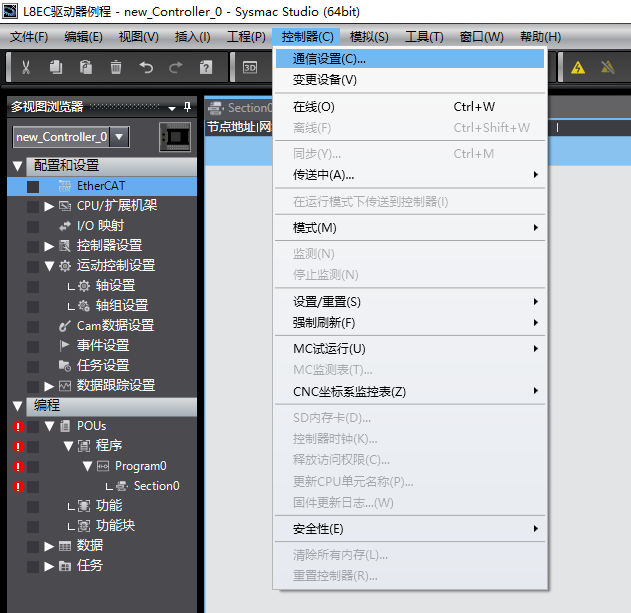Expand 控制器设置 node
This screenshot has width=631, height=613.
click(x=49, y=246)
